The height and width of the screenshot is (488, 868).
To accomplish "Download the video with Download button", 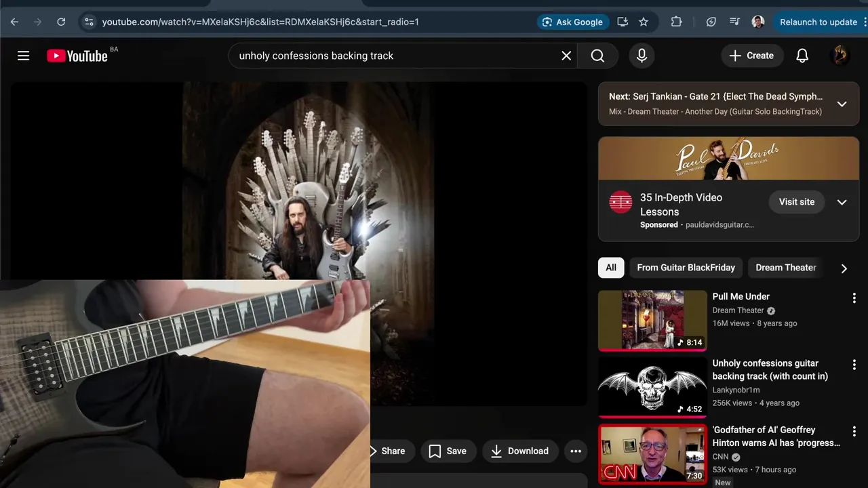I will point(519,451).
